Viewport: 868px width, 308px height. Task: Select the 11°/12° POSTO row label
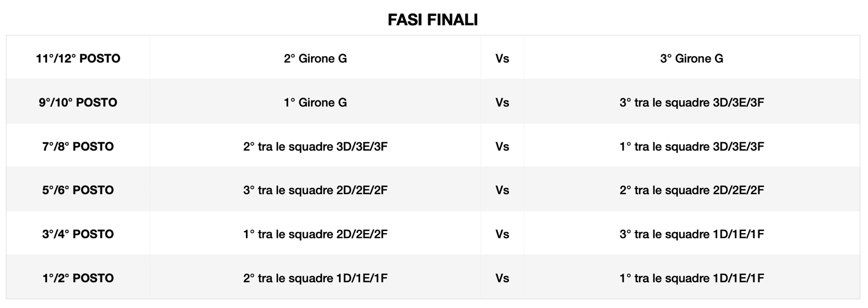coord(78,58)
